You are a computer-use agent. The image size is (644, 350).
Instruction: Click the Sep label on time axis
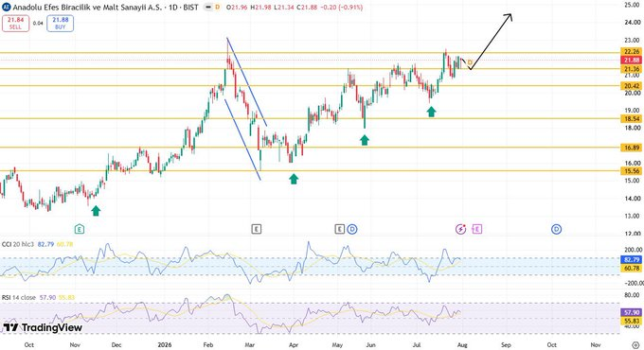[506, 344]
